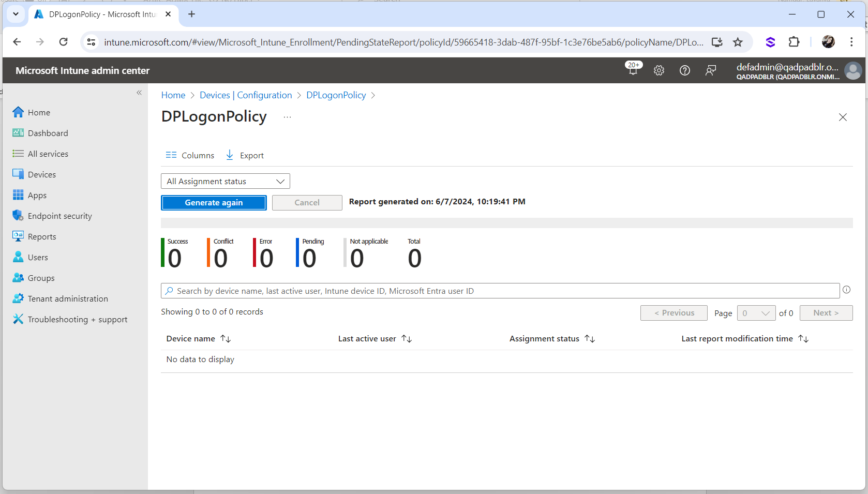View site information icon in address bar
Viewport: 868px width, 494px height.
91,42
